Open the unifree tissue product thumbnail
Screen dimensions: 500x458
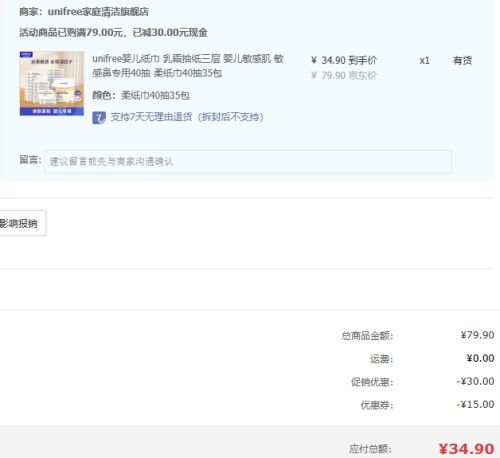tap(52, 83)
